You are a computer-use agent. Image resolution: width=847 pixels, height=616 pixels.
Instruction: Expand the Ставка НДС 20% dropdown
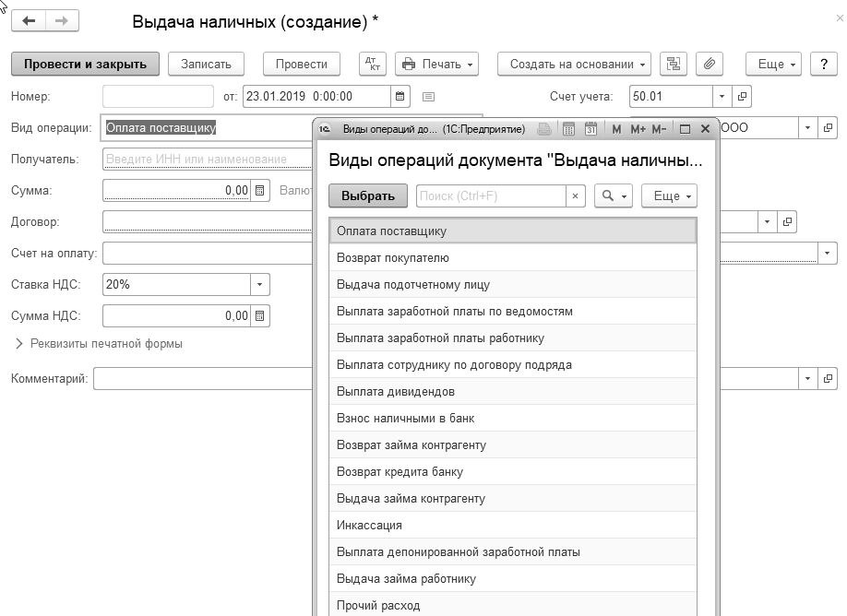(x=260, y=285)
